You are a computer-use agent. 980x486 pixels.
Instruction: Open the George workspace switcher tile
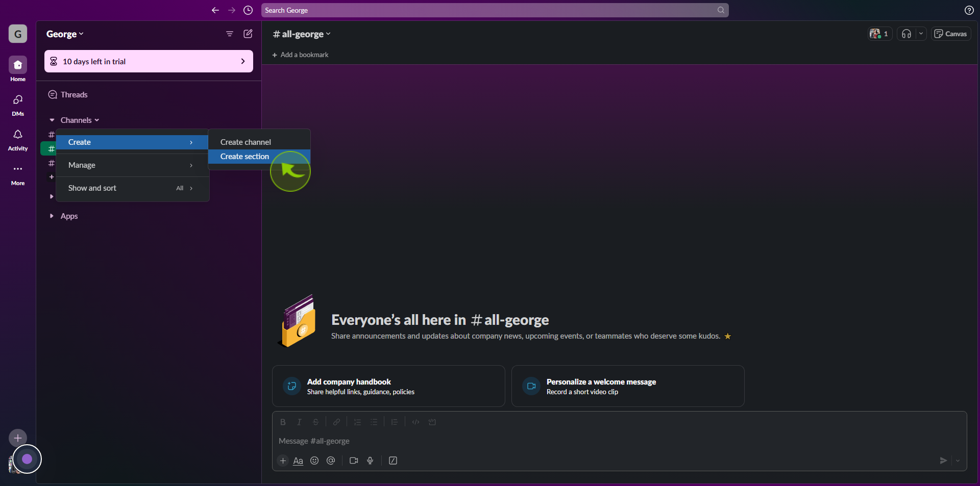coord(18,34)
